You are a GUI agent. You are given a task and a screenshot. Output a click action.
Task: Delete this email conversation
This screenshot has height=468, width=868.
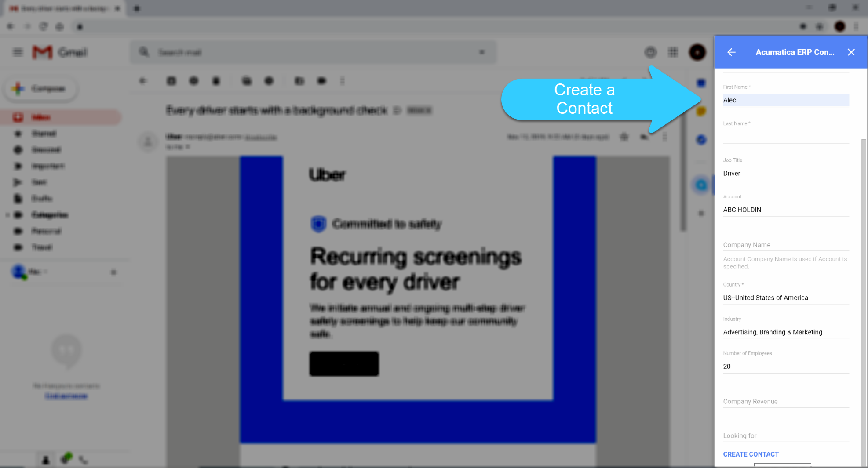[216, 81]
